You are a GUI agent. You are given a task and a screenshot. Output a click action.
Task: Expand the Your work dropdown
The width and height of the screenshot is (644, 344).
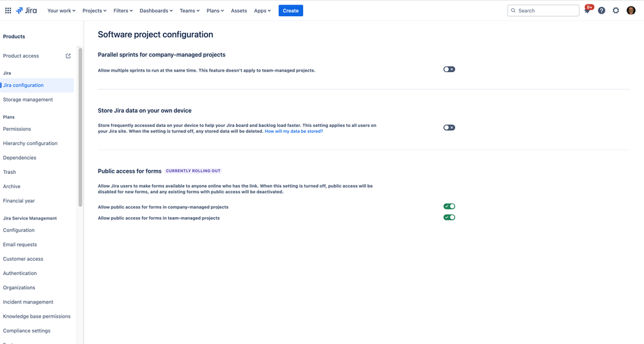click(61, 11)
